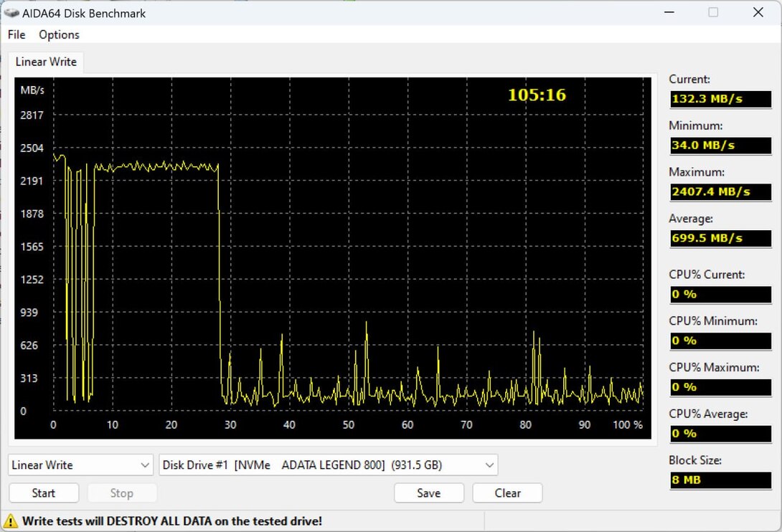Viewport: 782px width, 532px height.
Task: Expand the Disk Drive #1 ADATA LEGEND 800 dropdown
Action: coord(328,465)
